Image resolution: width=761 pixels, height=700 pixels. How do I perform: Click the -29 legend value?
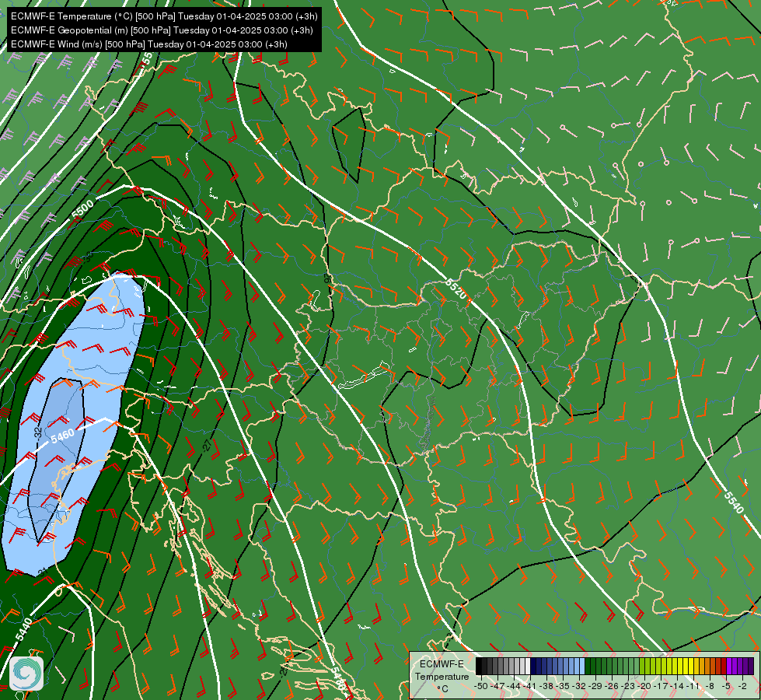click(x=595, y=686)
